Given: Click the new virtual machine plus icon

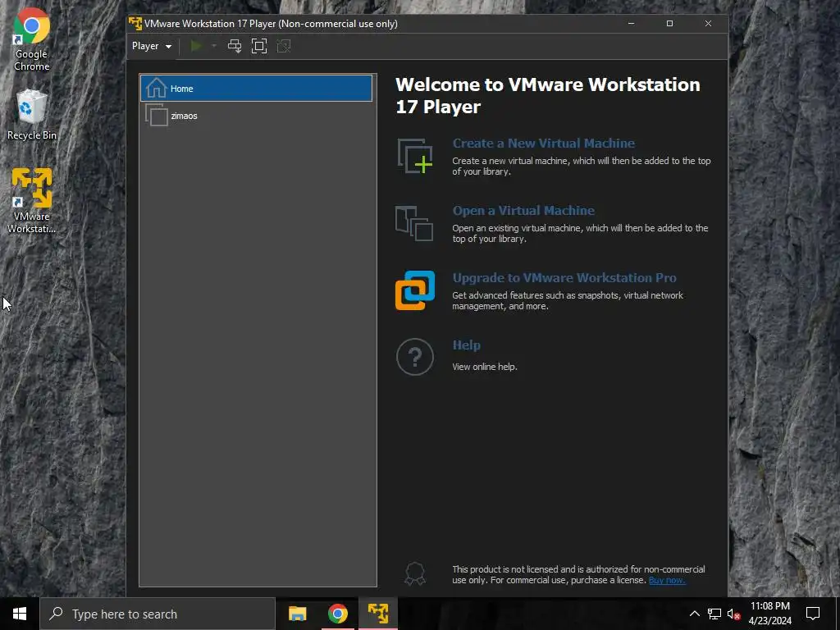Looking at the screenshot, I should pyautogui.click(x=415, y=156).
